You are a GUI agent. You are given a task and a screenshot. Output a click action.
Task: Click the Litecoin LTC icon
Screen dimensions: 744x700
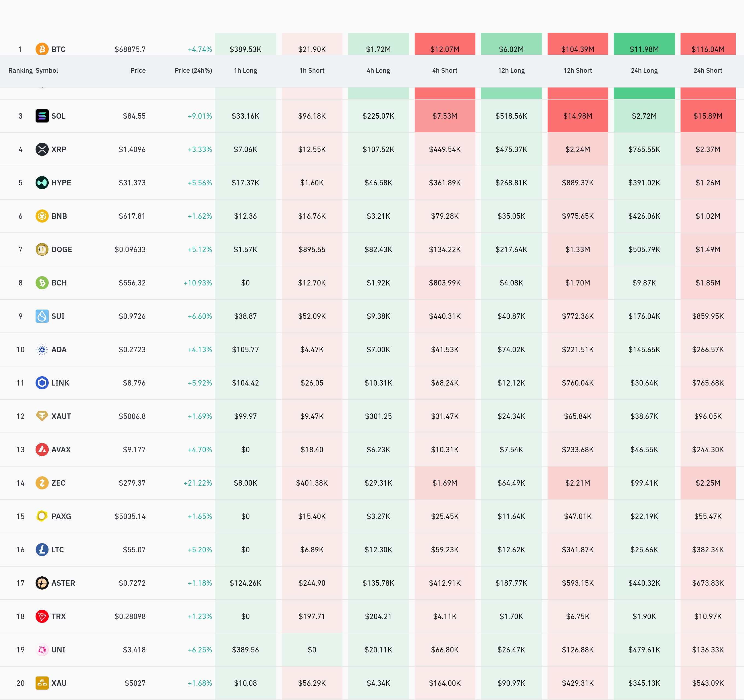point(42,550)
